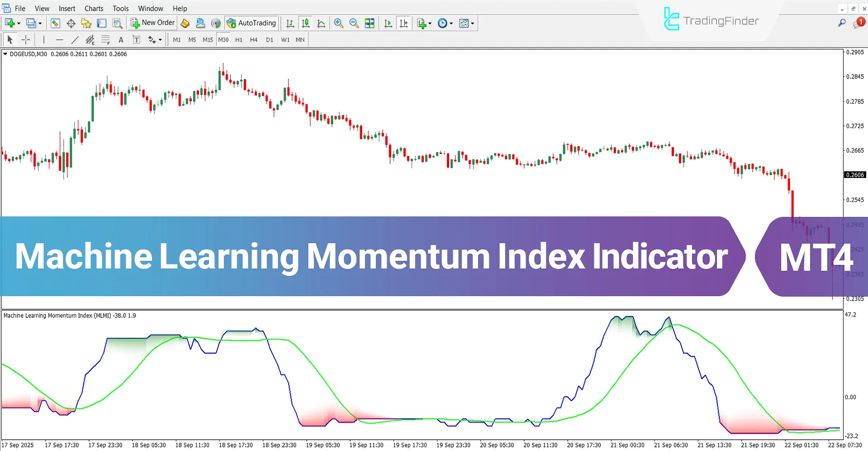Toggle the chart shift from right edge
This screenshot has height=451, width=868.
pos(404,23)
